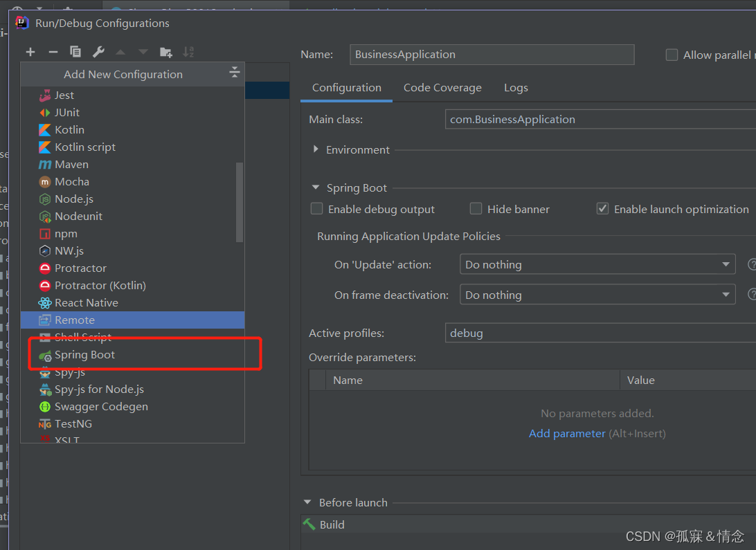Collapse the Add New Configuration popup icon
This screenshot has width=756, height=550.
(234, 72)
